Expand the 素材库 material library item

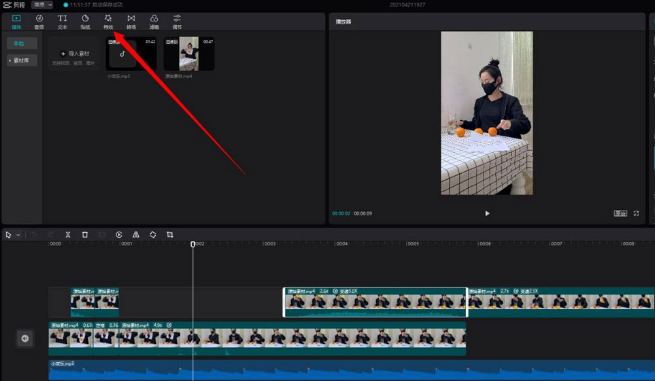[22, 60]
